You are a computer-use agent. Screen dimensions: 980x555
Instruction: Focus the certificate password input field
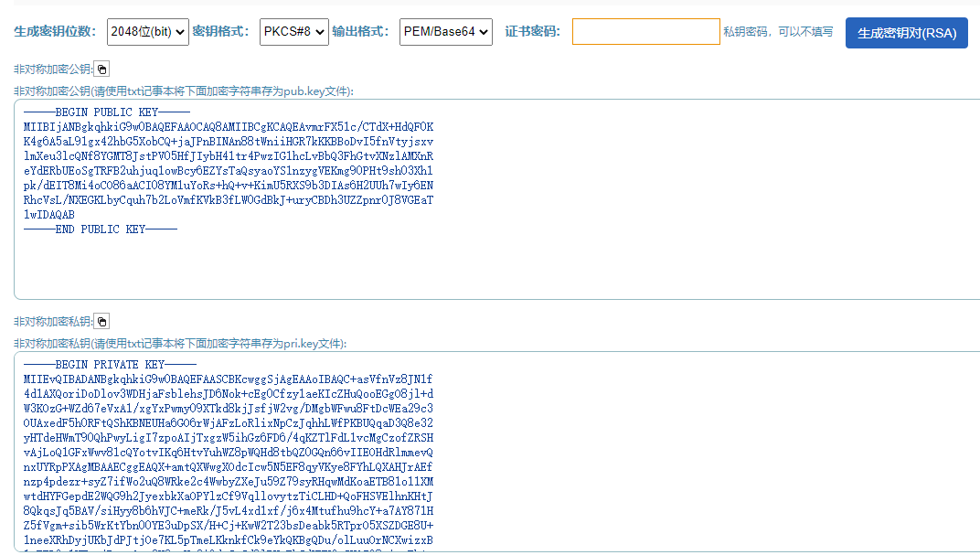tap(645, 32)
